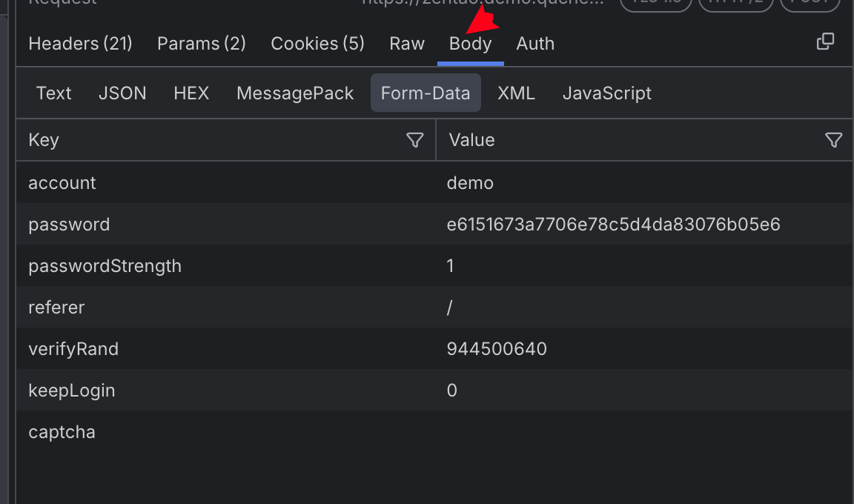Image resolution: width=854 pixels, height=504 pixels.
Task: Show body as Text format
Action: pos(53,93)
